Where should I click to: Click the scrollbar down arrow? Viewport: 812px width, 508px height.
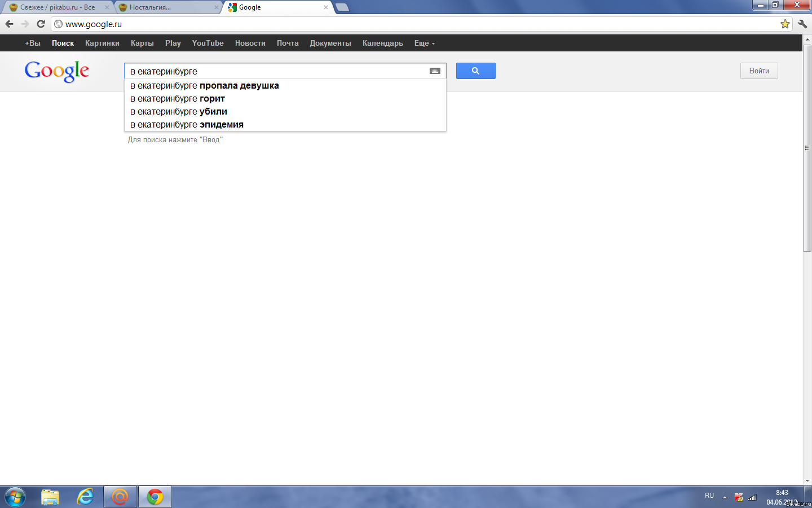pyautogui.click(x=807, y=481)
